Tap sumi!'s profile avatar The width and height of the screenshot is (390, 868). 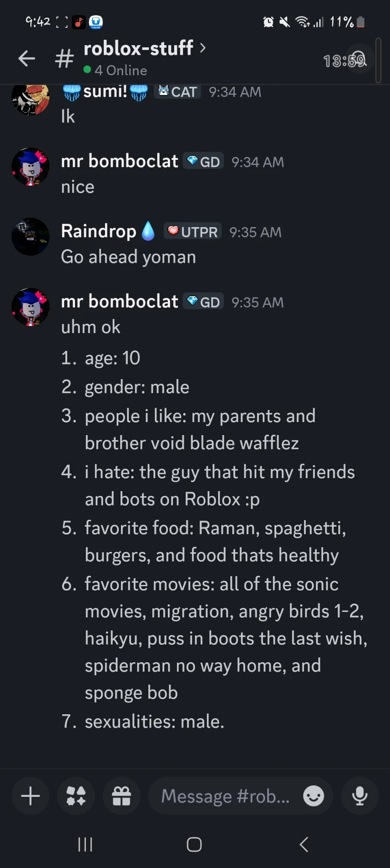[30, 99]
